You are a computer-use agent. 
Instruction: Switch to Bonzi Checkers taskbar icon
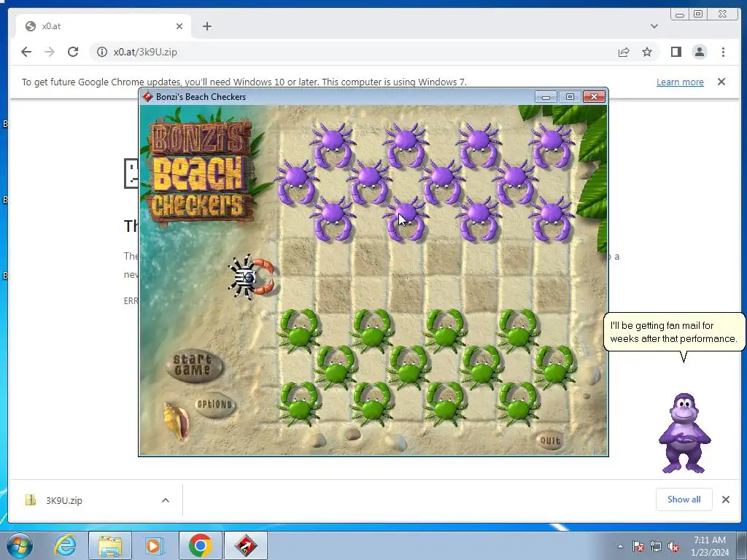(x=246, y=545)
